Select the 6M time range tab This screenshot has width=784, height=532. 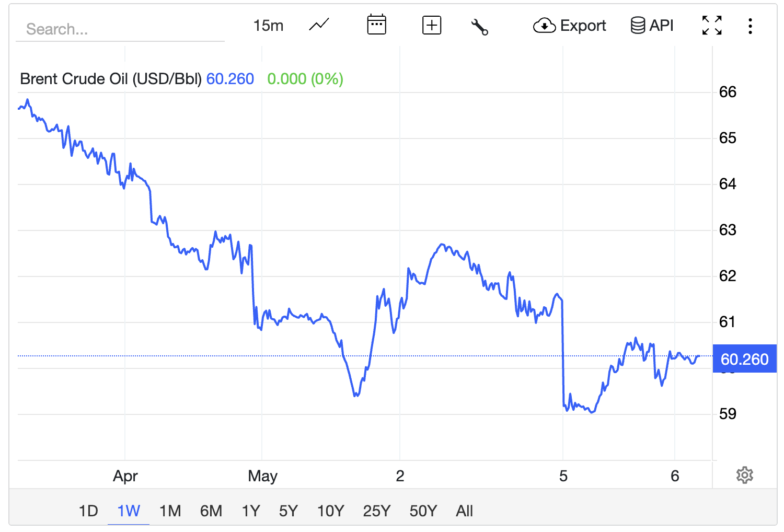(211, 511)
